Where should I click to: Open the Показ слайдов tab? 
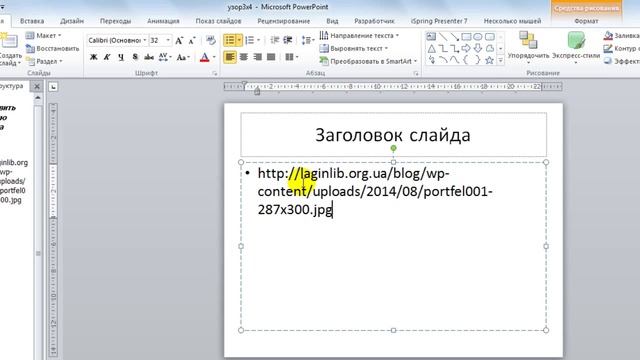[218, 21]
